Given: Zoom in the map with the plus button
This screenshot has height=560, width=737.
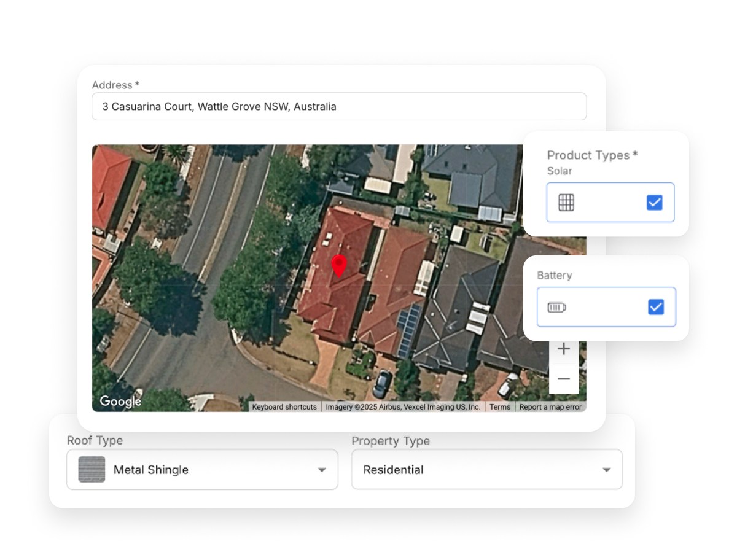Looking at the screenshot, I should tap(564, 349).
